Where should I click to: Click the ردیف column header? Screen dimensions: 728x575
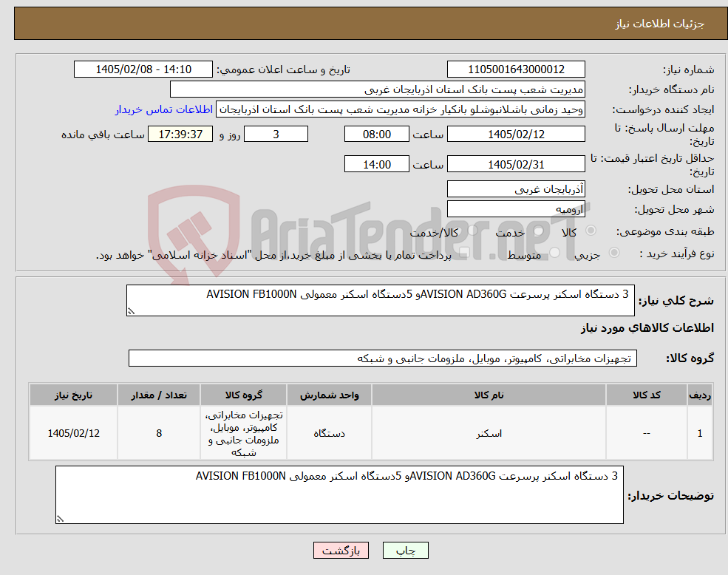point(700,395)
